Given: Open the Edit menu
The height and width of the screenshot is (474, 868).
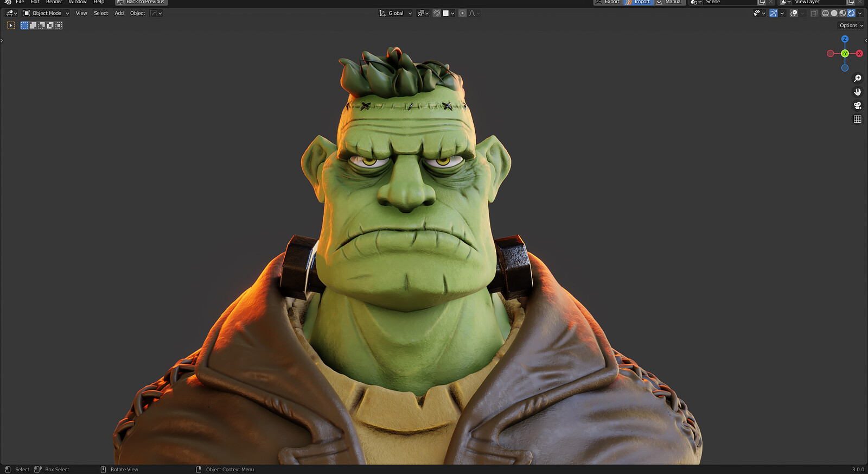Looking at the screenshot, I should click(x=35, y=2).
